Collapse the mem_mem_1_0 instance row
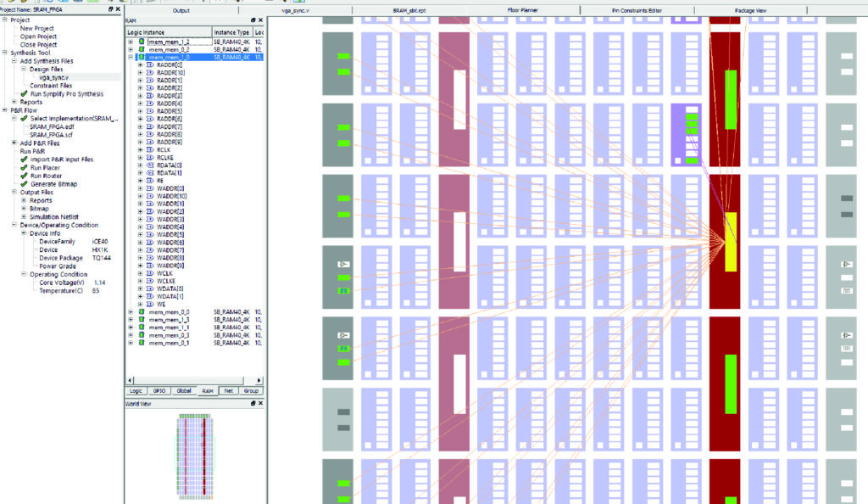 pyautogui.click(x=131, y=57)
